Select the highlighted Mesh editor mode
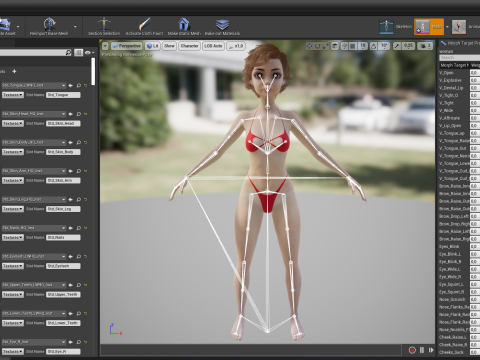The image size is (480, 360). pyautogui.click(x=429, y=27)
